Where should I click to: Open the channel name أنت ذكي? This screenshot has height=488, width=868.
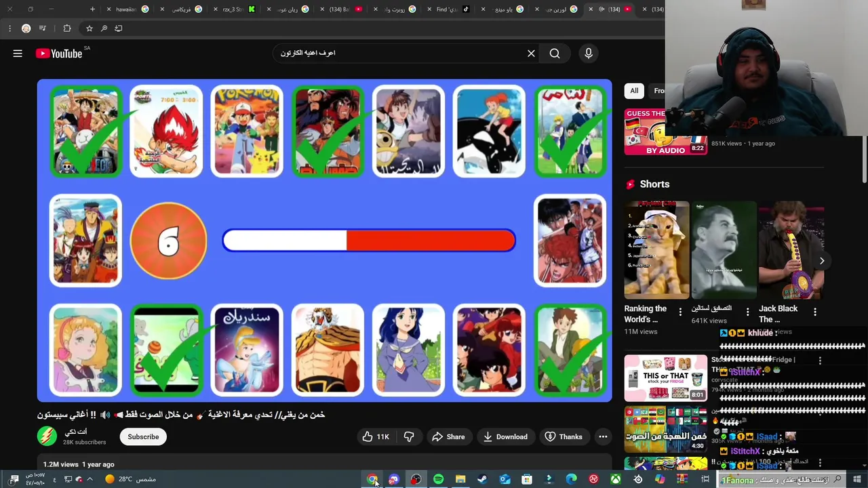coord(75,432)
